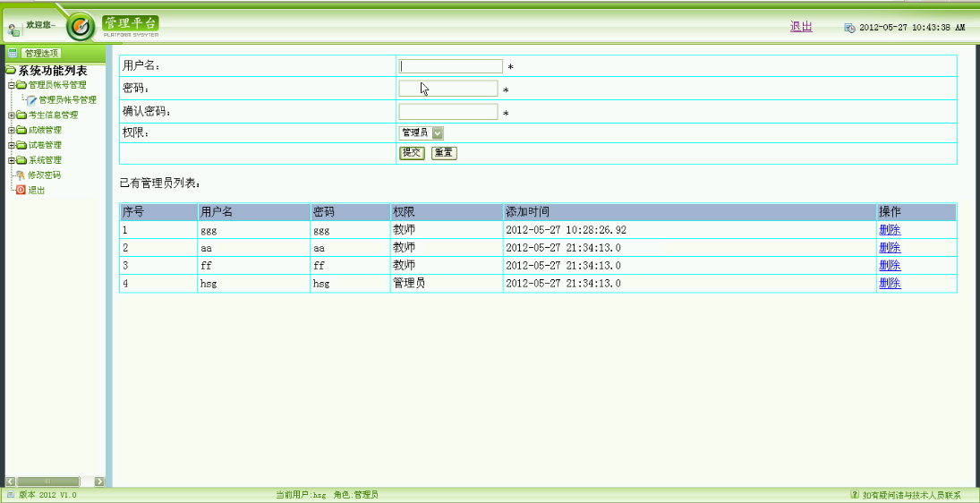Click the 重置 button

[x=445, y=153]
